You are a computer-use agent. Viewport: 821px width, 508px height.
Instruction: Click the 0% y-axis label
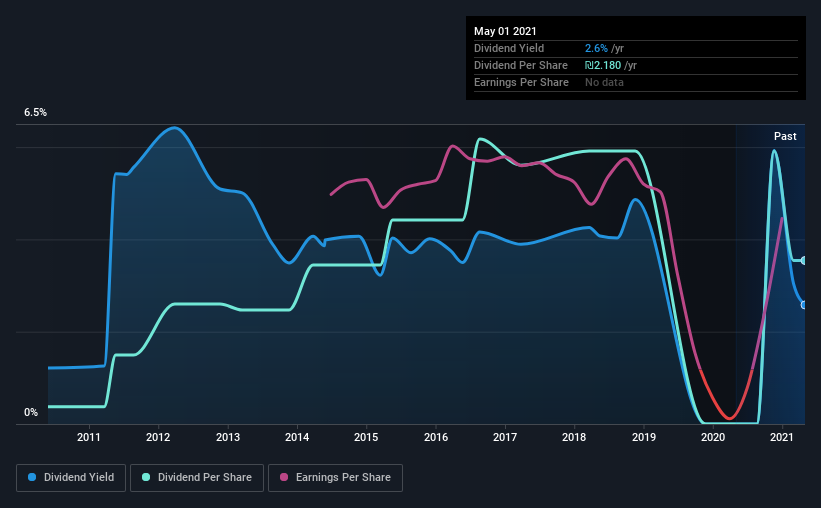point(31,413)
